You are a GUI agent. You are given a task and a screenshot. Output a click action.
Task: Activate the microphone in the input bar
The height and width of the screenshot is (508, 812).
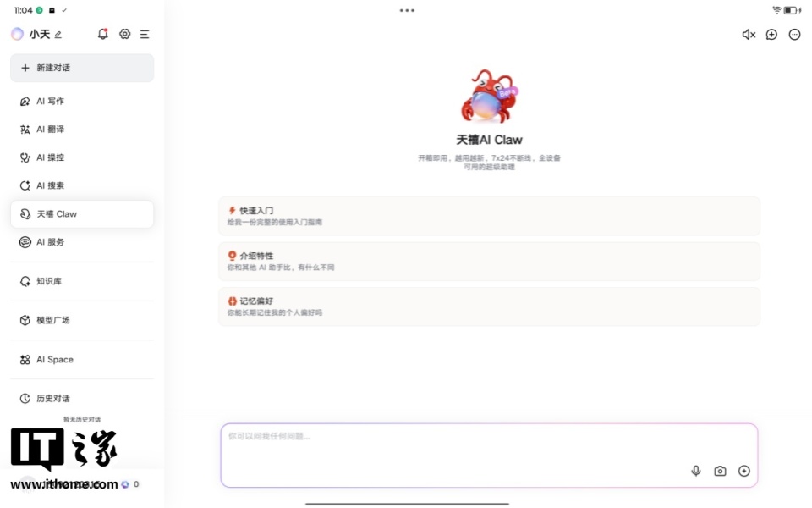(x=695, y=471)
